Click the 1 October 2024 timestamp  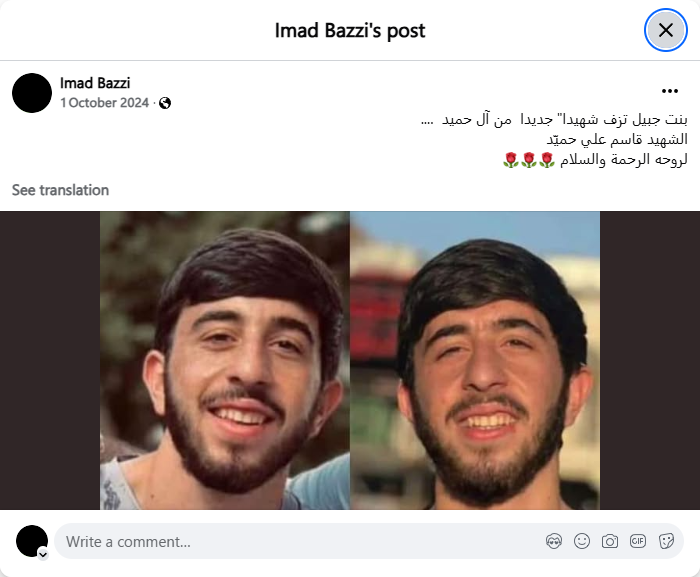pyautogui.click(x=104, y=103)
